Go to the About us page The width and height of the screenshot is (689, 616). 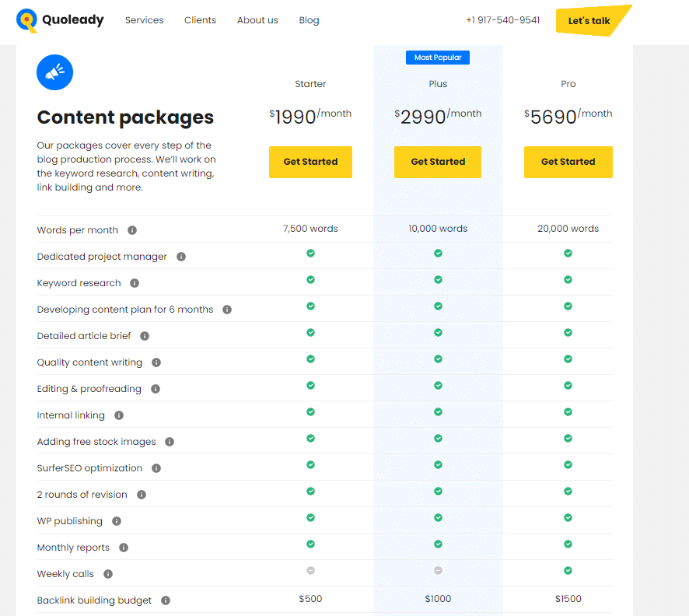[x=257, y=20]
